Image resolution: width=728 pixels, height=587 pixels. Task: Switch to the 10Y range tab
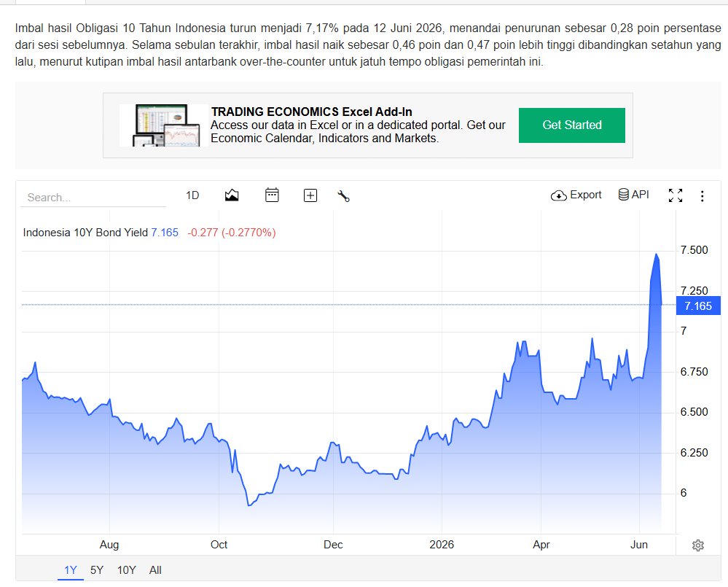pos(126,569)
